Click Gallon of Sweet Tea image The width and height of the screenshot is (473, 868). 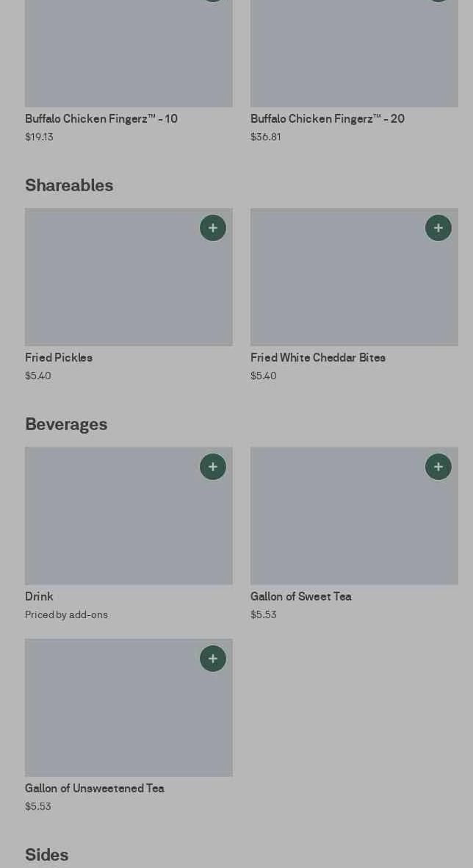[x=354, y=516]
